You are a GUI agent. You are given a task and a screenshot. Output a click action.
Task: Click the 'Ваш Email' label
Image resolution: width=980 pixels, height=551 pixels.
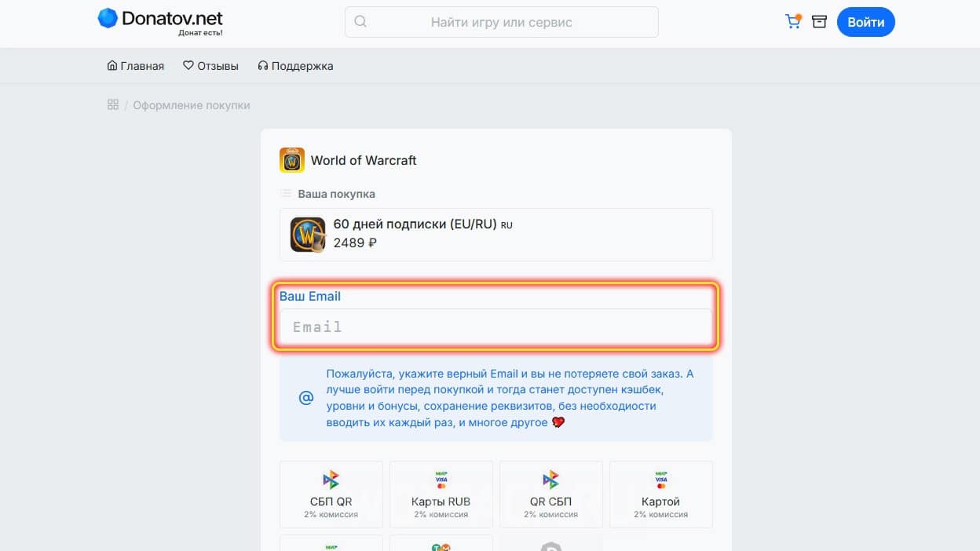pos(310,297)
